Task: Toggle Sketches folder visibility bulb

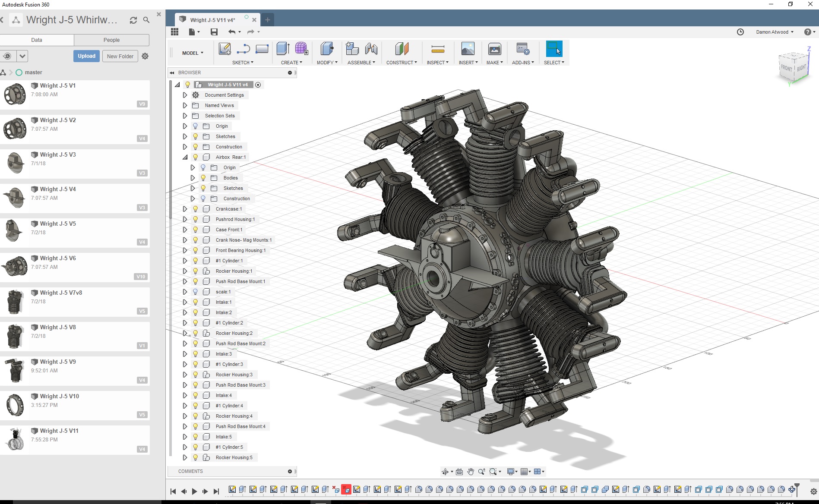Action: click(196, 136)
